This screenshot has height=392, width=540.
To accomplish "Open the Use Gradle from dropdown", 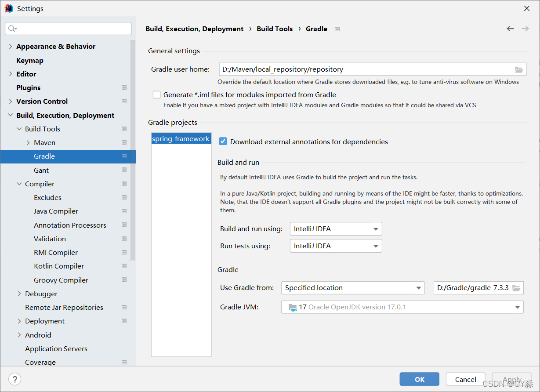I will pos(353,288).
